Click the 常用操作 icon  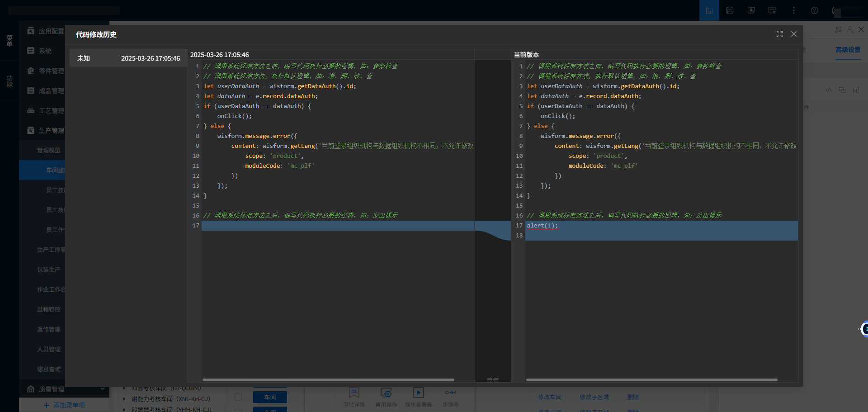(x=386, y=393)
